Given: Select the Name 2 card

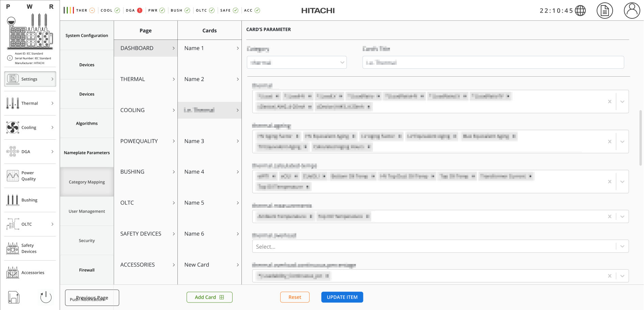Looking at the screenshot, I should pos(210,79).
